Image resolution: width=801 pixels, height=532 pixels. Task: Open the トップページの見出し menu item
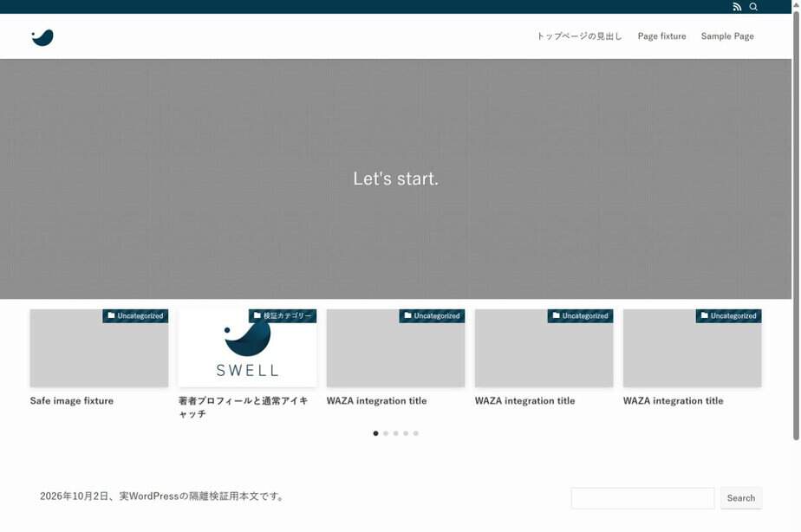tap(579, 36)
